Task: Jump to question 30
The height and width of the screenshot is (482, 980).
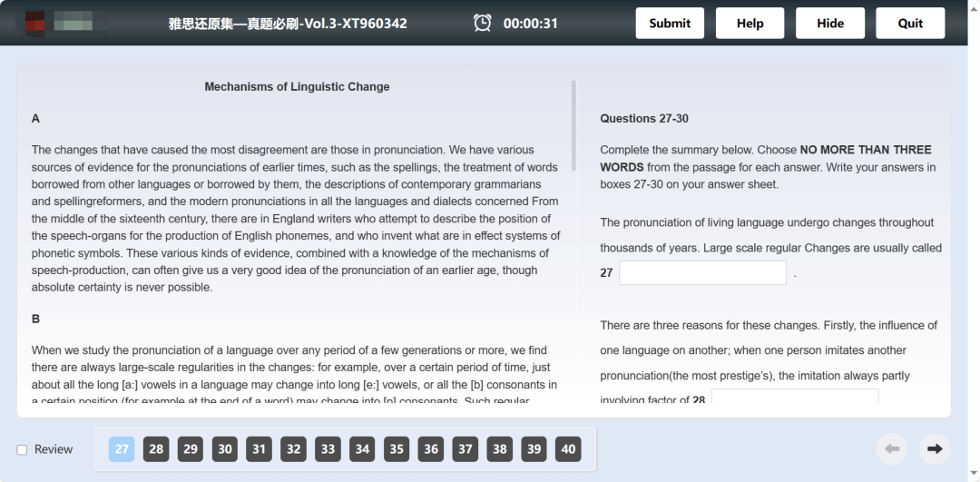Action: coord(225,448)
